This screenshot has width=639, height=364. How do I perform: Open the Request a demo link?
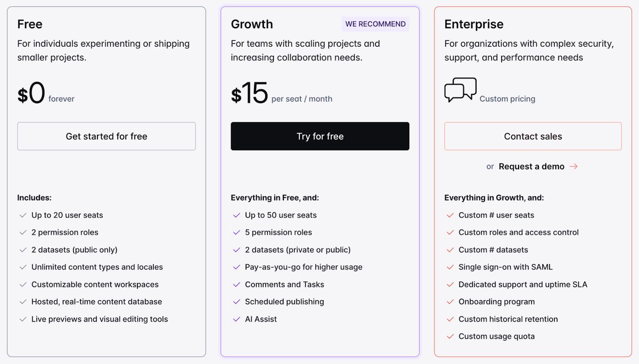531,167
